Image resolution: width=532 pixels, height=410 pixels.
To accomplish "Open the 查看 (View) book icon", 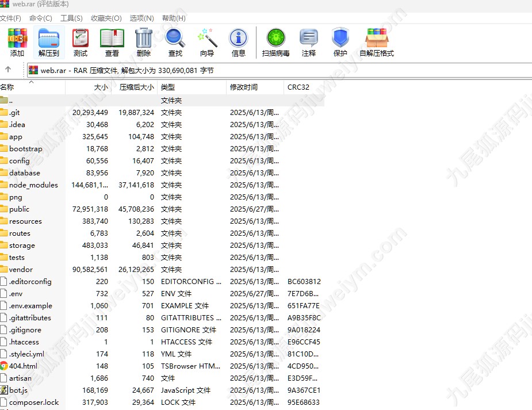I will pyautogui.click(x=112, y=41).
